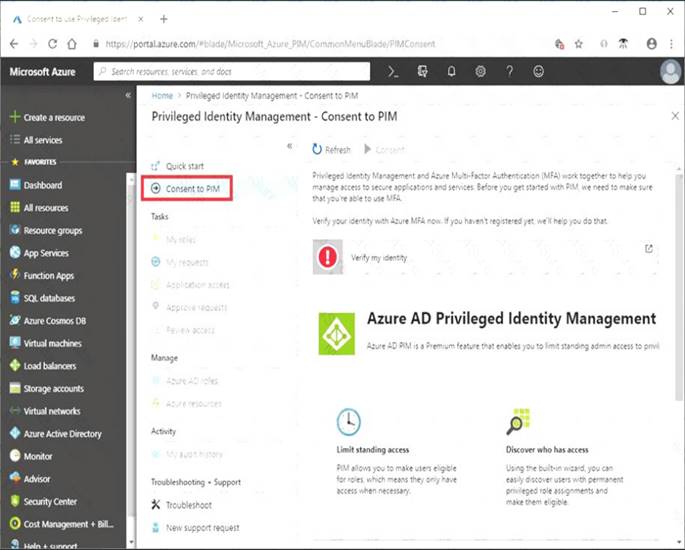The width and height of the screenshot is (685, 550).
Task: Open portal settings gear icon
Action: click(481, 72)
